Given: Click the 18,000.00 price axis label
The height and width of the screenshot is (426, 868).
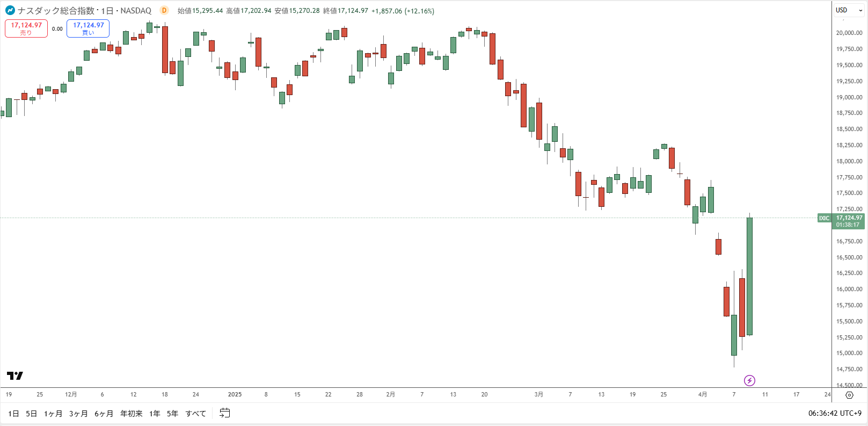Looking at the screenshot, I should pyautogui.click(x=849, y=161).
